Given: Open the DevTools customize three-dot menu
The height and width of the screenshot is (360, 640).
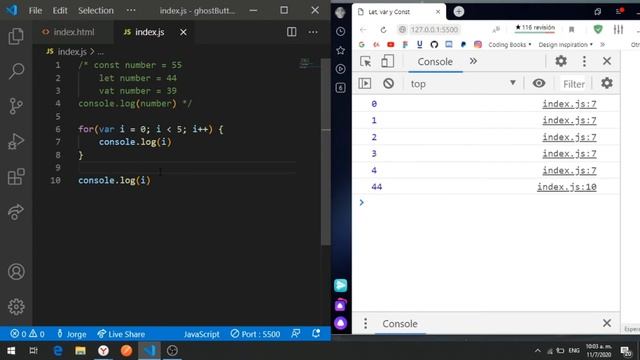Looking at the screenshot, I should click(584, 61).
